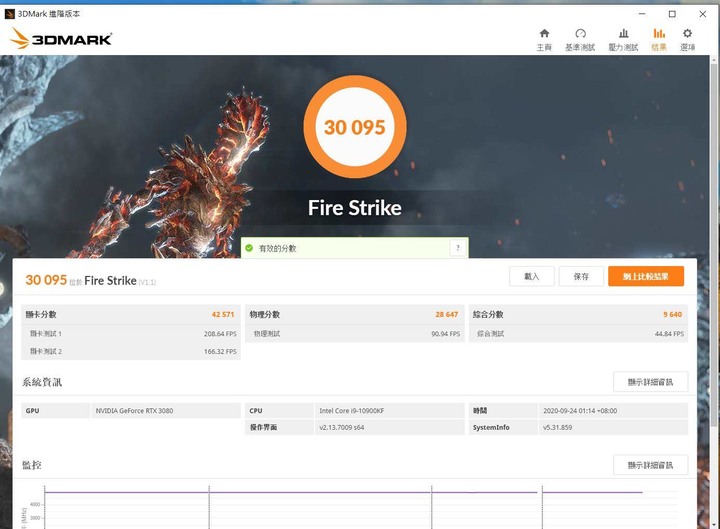The width and height of the screenshot is (720, 529).
Task: Click the large 30 095 score circle
Action: pos(355,127)
